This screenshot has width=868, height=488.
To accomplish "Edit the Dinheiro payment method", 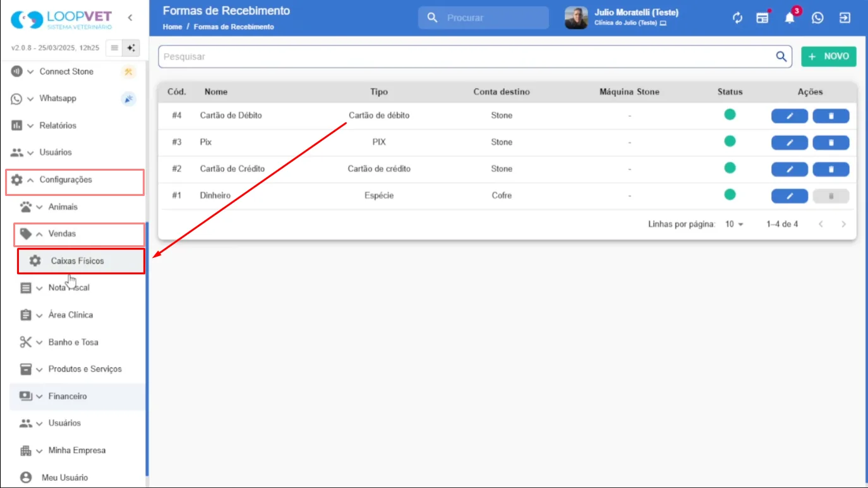I will 790,196.
